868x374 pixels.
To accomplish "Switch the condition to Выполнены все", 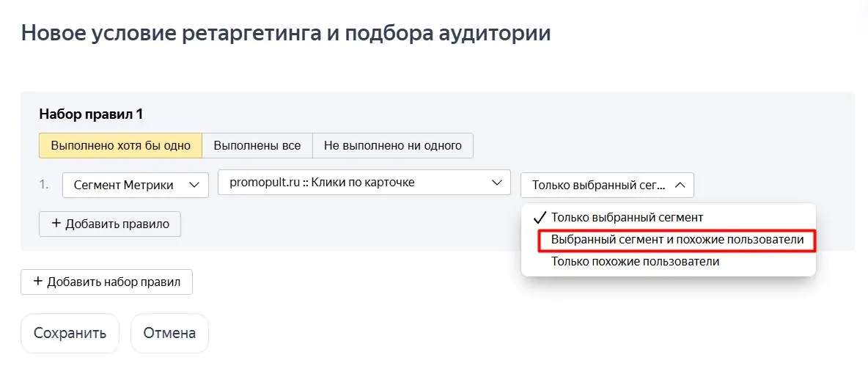I will pyautogui.click(x=257, y=146).
